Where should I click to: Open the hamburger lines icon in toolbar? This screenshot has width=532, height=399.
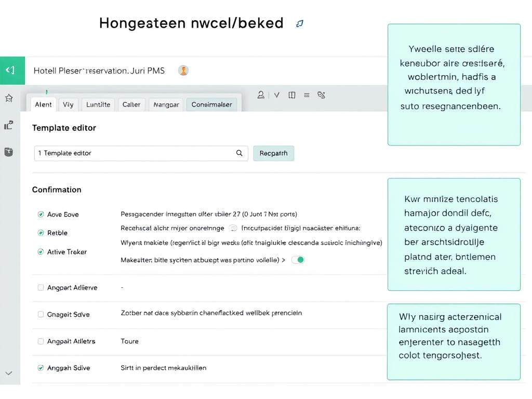pyautogui.click(x=307, y=95)
